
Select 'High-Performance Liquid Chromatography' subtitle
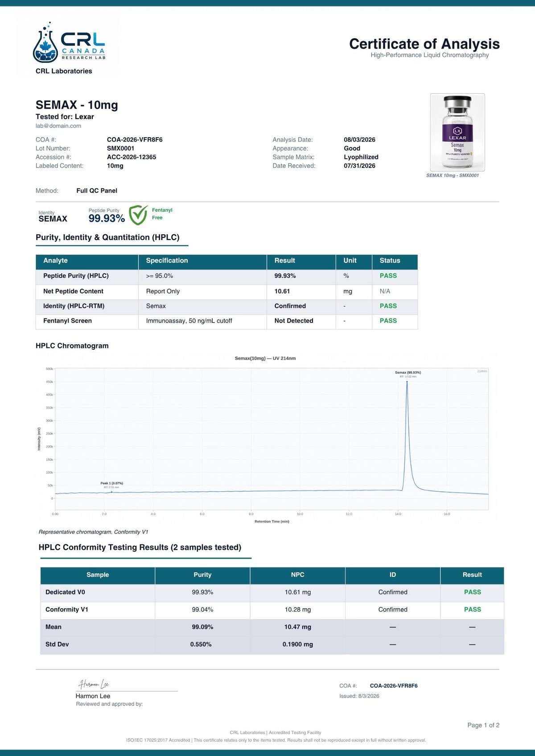[430, 55]
